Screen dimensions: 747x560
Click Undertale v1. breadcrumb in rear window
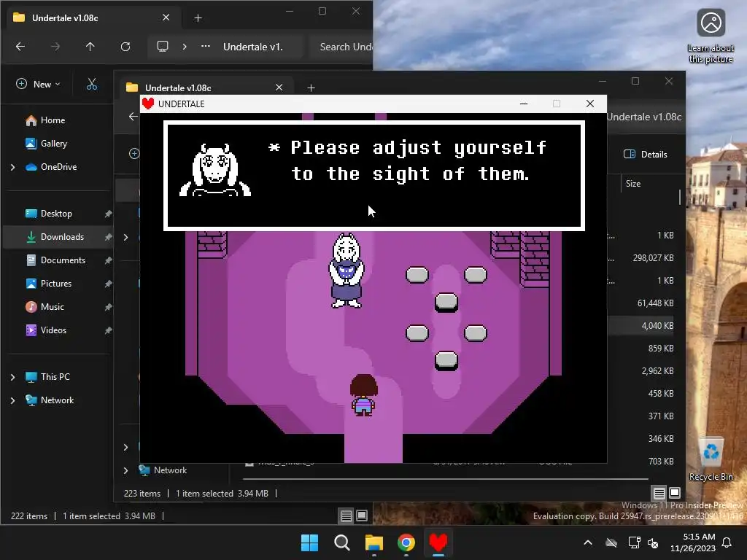tap(253, 47)
